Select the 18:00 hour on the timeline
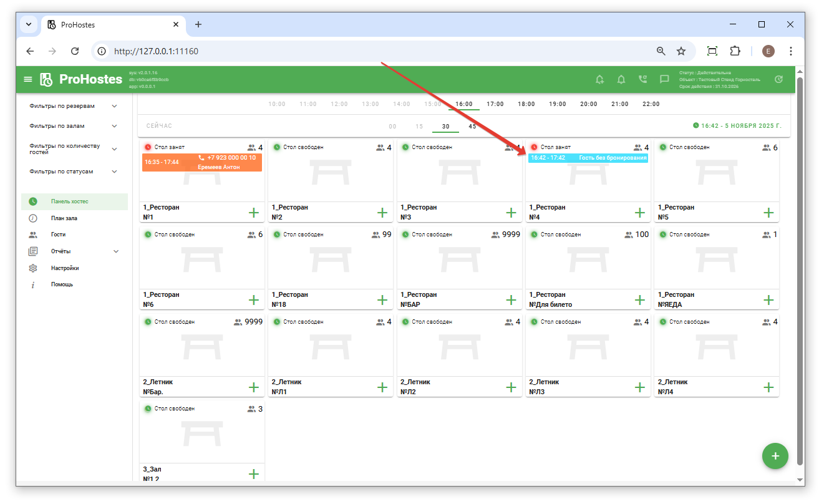The width and height of the screenshot is (819, 504). 526,104
